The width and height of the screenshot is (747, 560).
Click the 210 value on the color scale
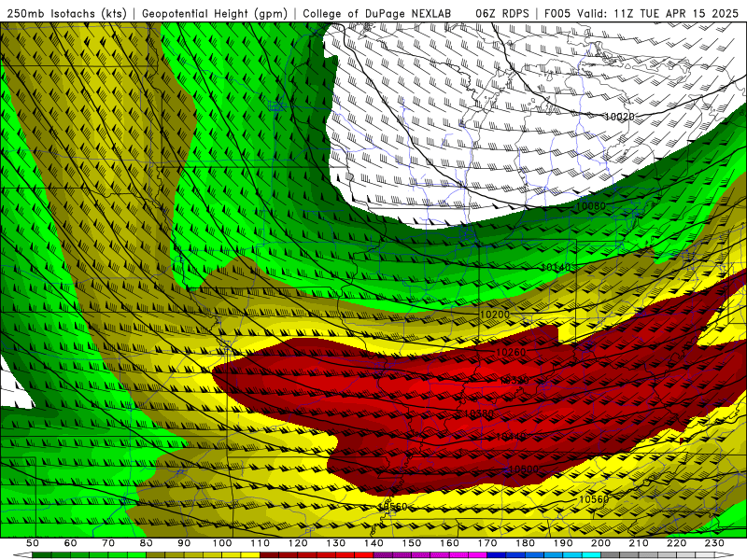pyautogui.click(x=639, y=543)
